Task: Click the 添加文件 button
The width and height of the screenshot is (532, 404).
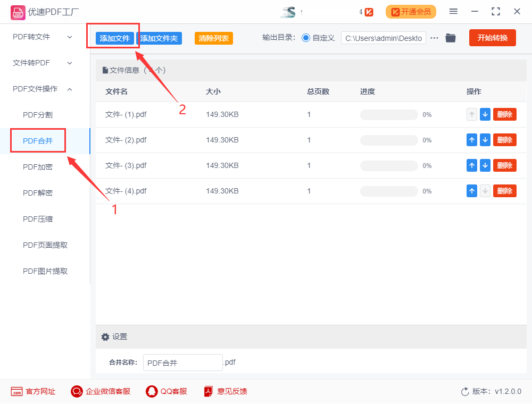Action: (x=115, y=38)
